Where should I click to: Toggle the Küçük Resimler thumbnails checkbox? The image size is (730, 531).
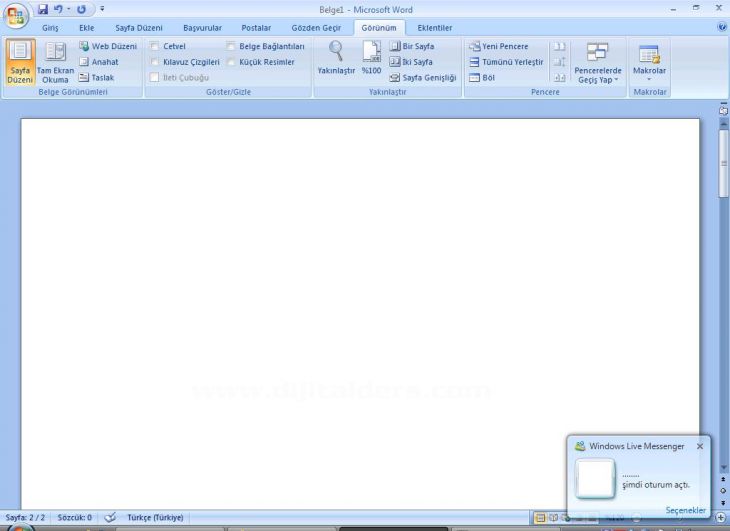231,62
